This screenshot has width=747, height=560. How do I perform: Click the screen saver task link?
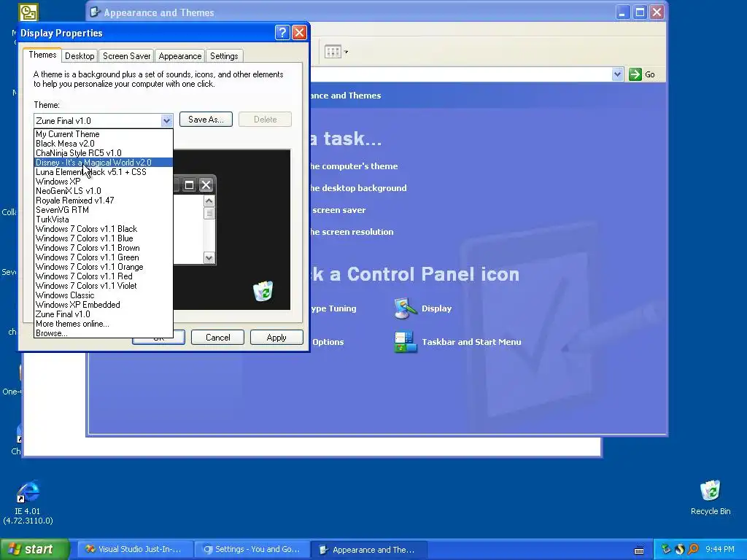pyautogui.click(x=338, y=210)
